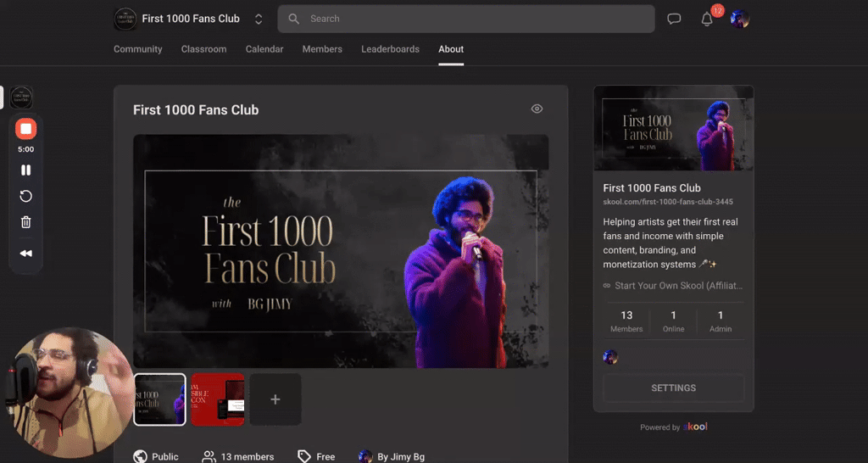Switch to the Leaderboards tab
868x463 pixels.
pyautogui.click(x=390, y=49)
